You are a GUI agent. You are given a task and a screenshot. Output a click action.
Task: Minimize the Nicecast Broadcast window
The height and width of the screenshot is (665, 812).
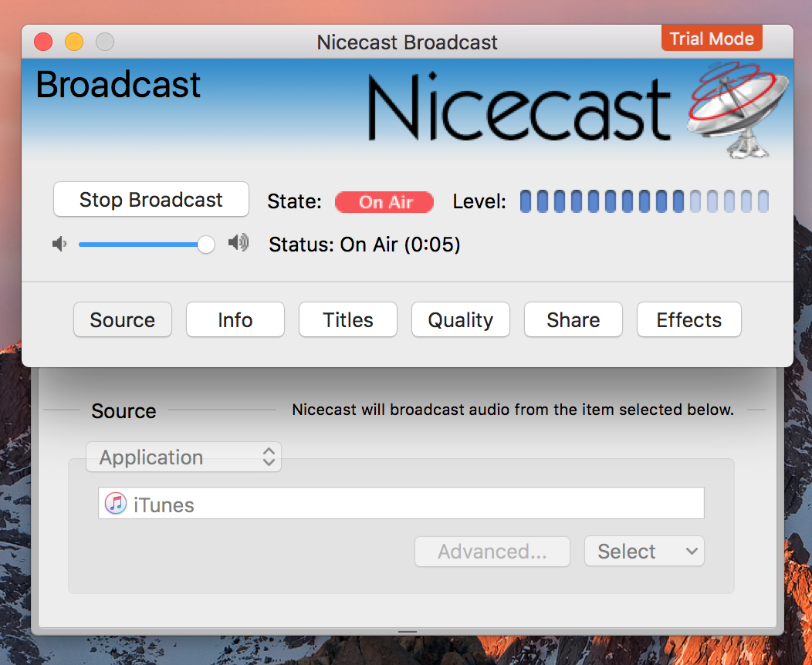coord(74,42)
